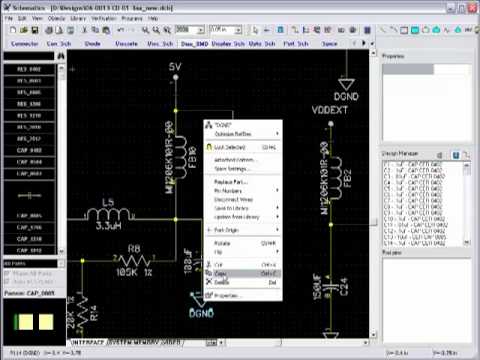The height and width of the screenshot is (360, 480).
Task: Open the Help menu
Action: point(153,18)
